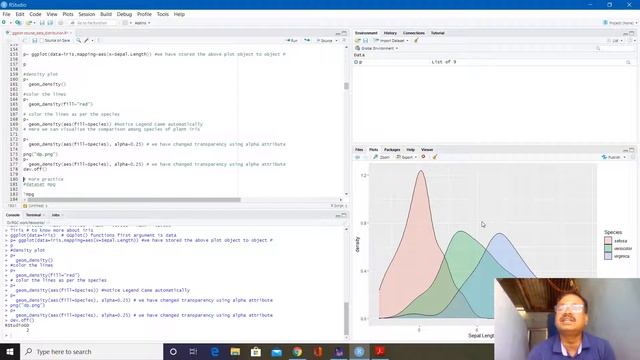Click the create project icon in main toolbar
This screenshot has height=360, width=640.
(x=18, y=23)
